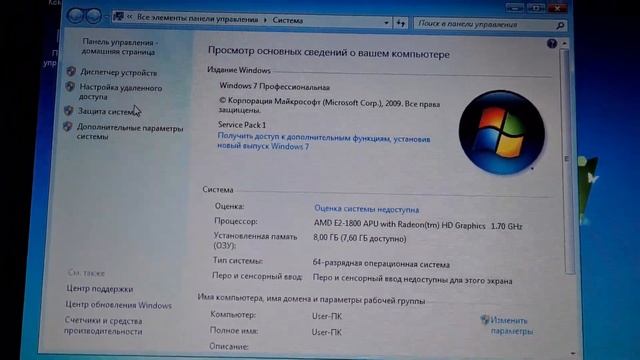640x360 pixels.
Task: Click the Forward navigation arrow button
Action: [x=93, y=16]
